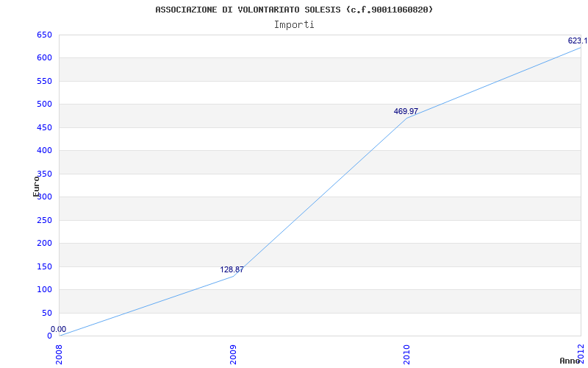Click the Anno x-axis title
The image size is (588, 368).
(x=570, y=361)
